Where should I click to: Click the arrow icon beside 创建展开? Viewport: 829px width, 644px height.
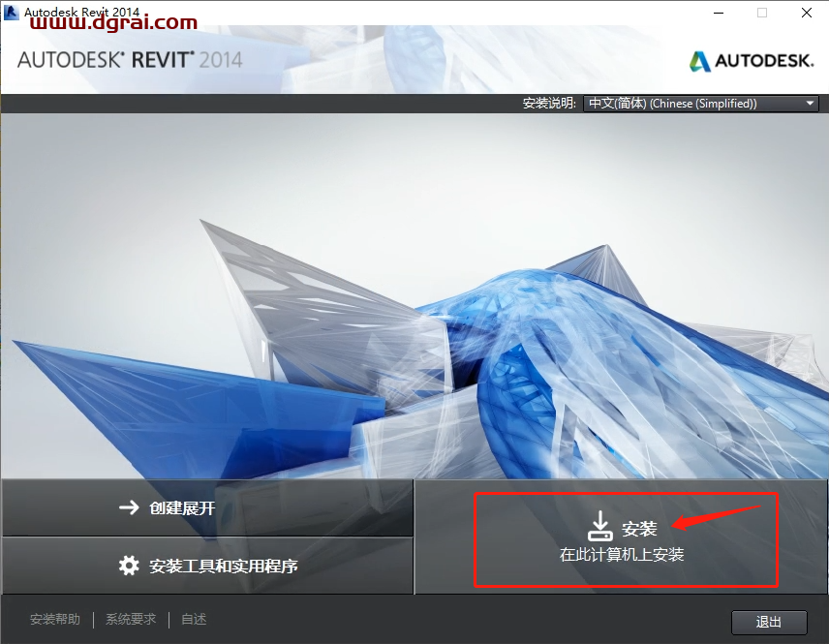click(x=129, y=507)
